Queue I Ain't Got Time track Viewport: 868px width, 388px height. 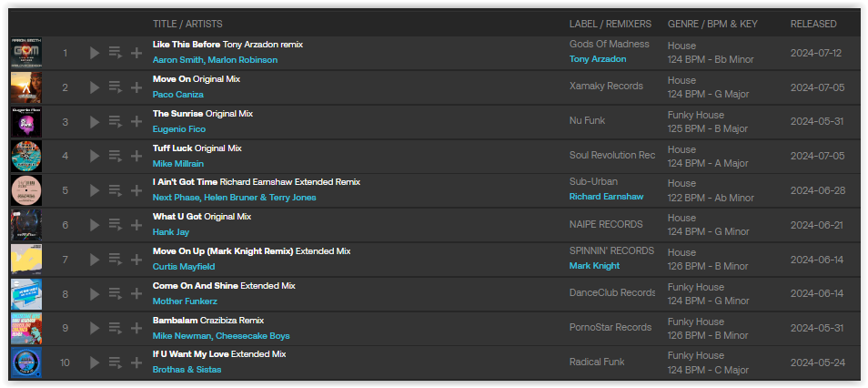[x=116, y=190]
